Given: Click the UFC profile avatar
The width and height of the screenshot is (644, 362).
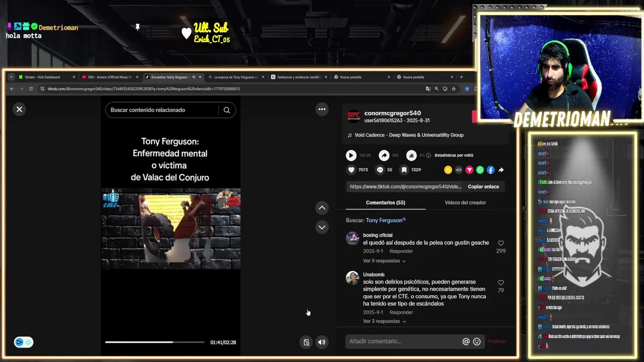Looking at the screenshot, I should (x=354, y=117).
